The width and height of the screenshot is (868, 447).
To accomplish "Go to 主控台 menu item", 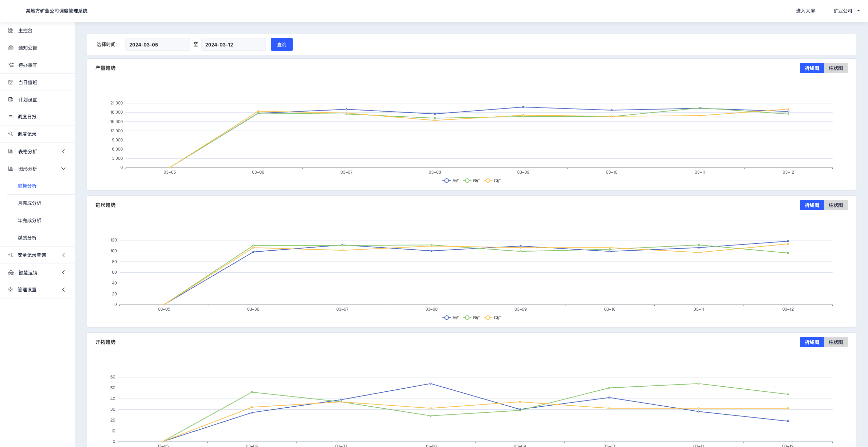I will tap(37, 31).
